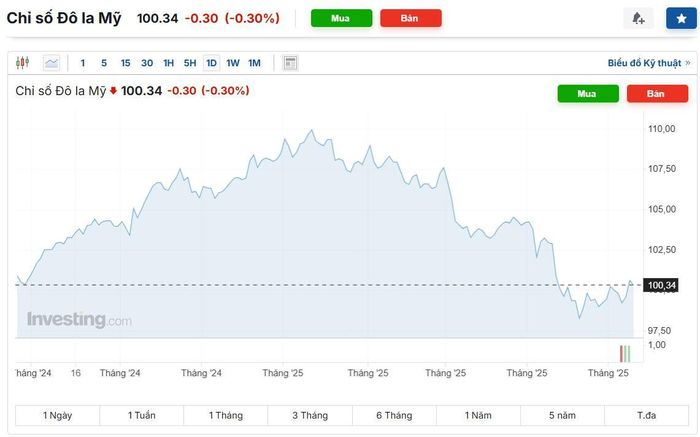
Task: Select the 15 minute interval
Action: pyautogui.click(x=125, y=63)
